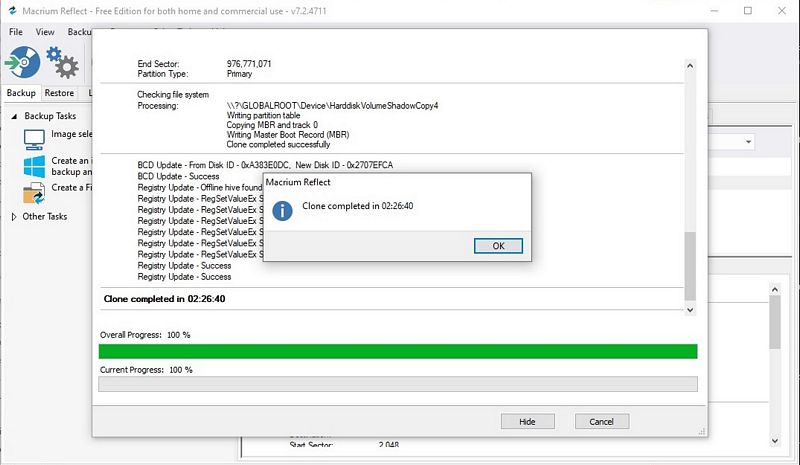Image resolution: width=800 pixels, height=465 pixels.
Task: Click the blue info icon in the dialog
Action: coord(282,211)
